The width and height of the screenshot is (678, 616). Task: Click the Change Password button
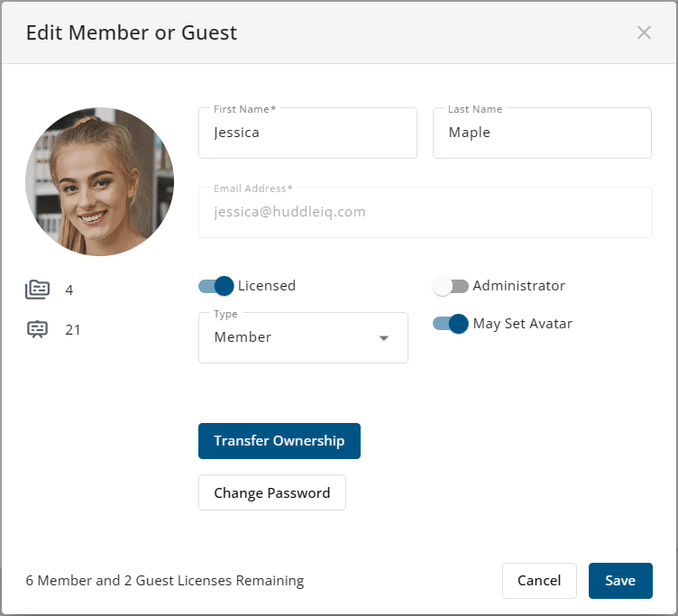tap(271, 492)
